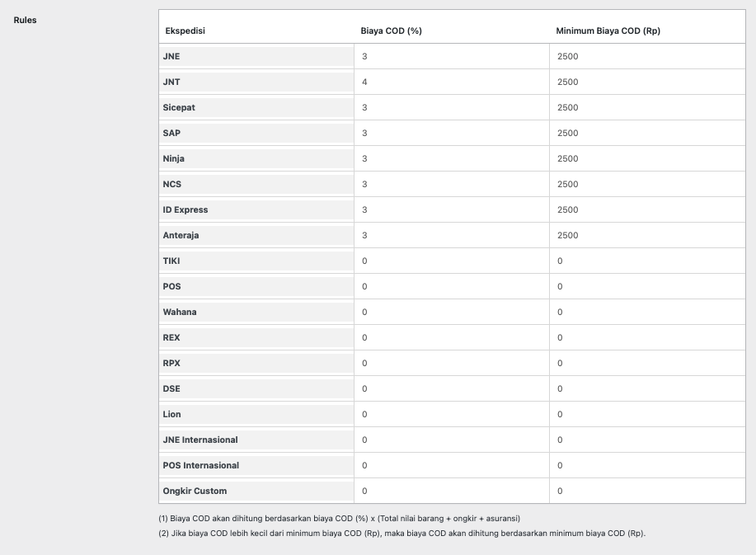The height and width of the screenshot is (555, 756).
Task: Focus the JNE Internasional Biaya COD percent field
Action: click(x=451, y=440)
